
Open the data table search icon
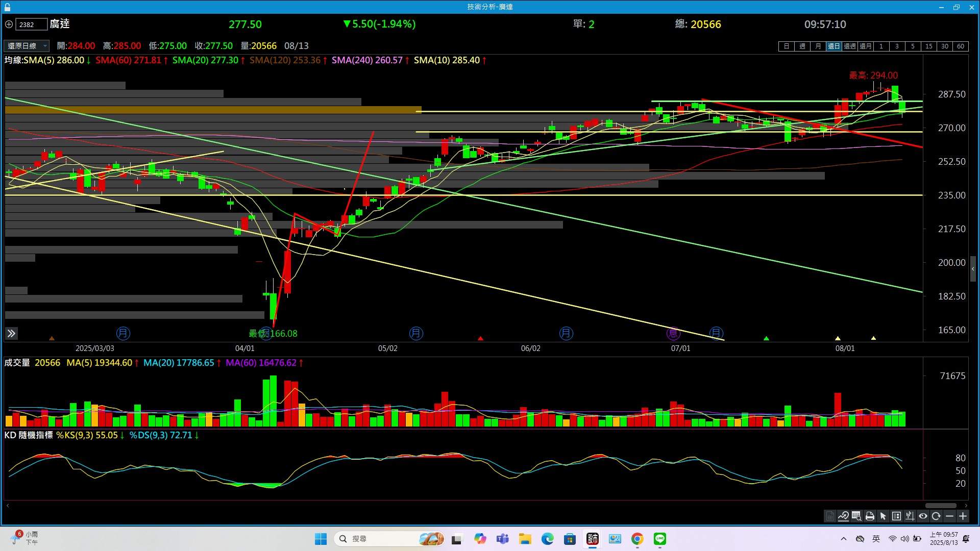[x=856, y=516]
